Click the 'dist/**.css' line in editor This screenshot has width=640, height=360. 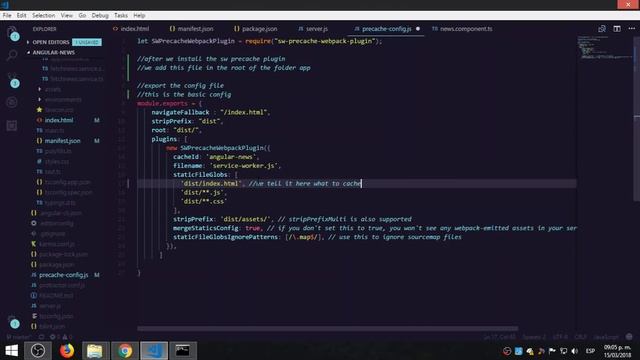[204, 201]
